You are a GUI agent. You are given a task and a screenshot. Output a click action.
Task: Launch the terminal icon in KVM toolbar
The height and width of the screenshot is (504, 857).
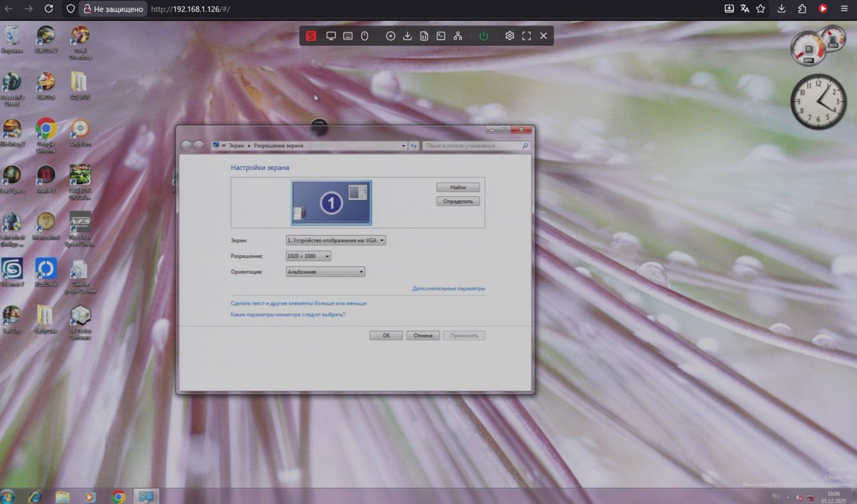click(441, 36)
